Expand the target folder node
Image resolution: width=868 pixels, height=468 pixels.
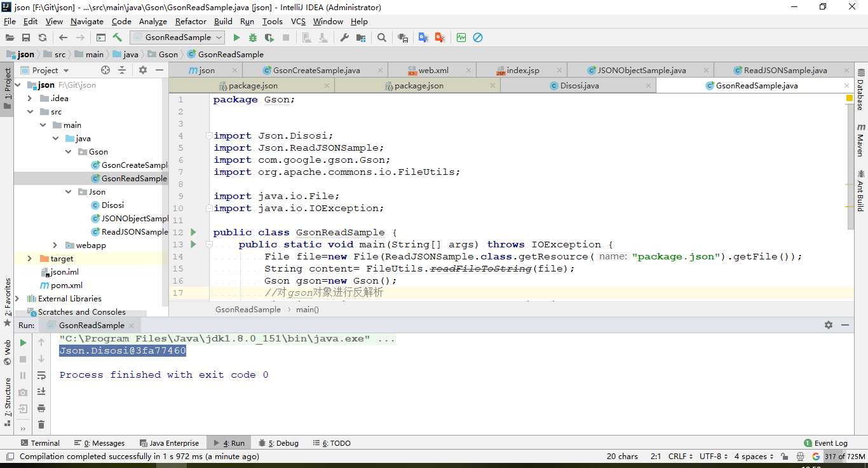point(30,259)
